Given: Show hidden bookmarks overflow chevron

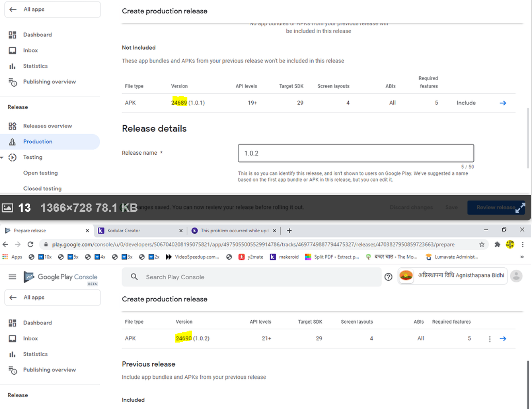Looking at the screenshot, I should click(522, 257).
